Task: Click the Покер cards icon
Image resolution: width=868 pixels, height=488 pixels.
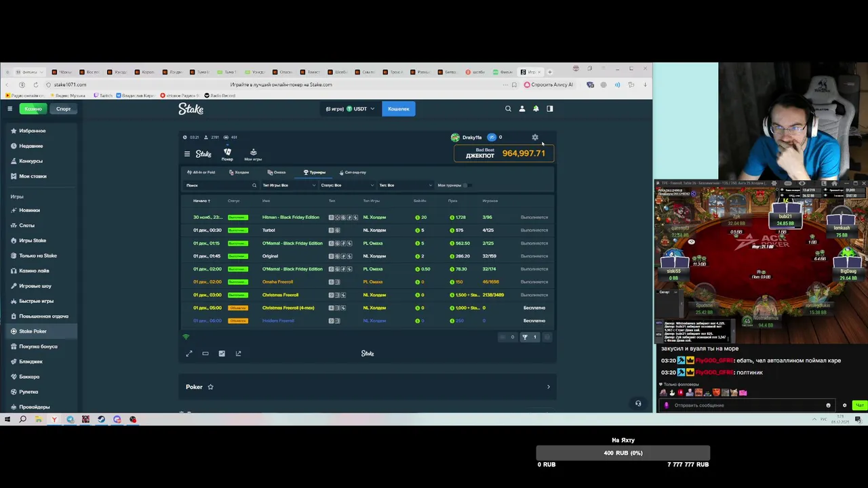Action: (x=227, y=155)
